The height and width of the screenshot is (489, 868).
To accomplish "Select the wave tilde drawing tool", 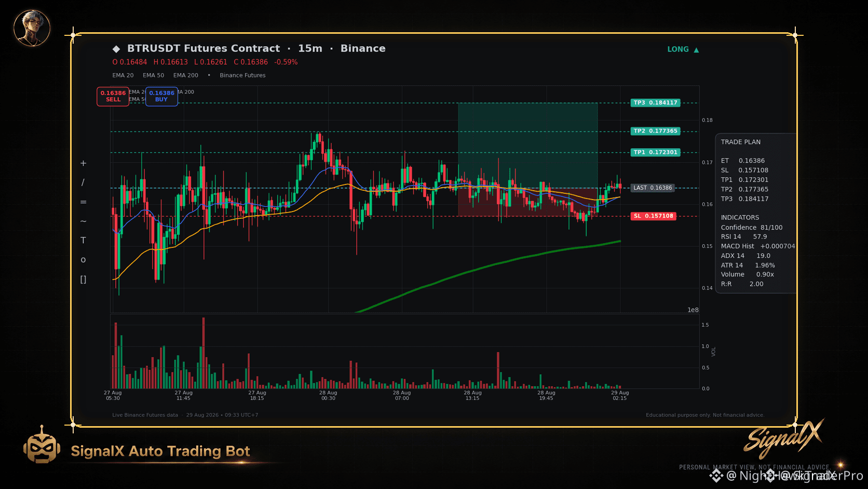I will (x=83, y=221).
